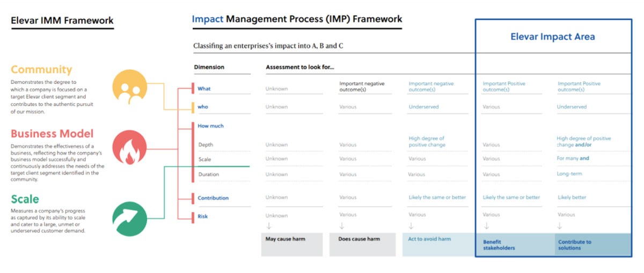Click the Long-term cell
This screenshot has height=273, width=644.
(x=569, y=174)
